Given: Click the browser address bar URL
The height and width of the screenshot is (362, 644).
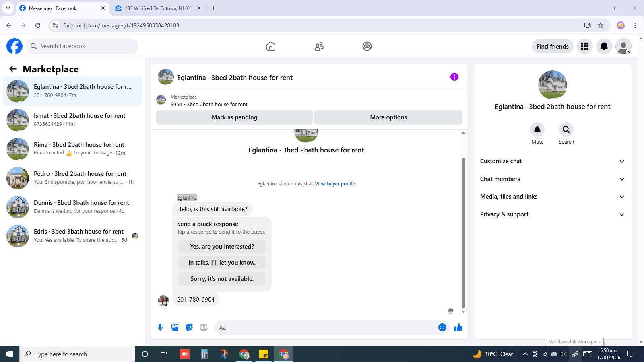Looking at the screenshot, I should 121,25.
